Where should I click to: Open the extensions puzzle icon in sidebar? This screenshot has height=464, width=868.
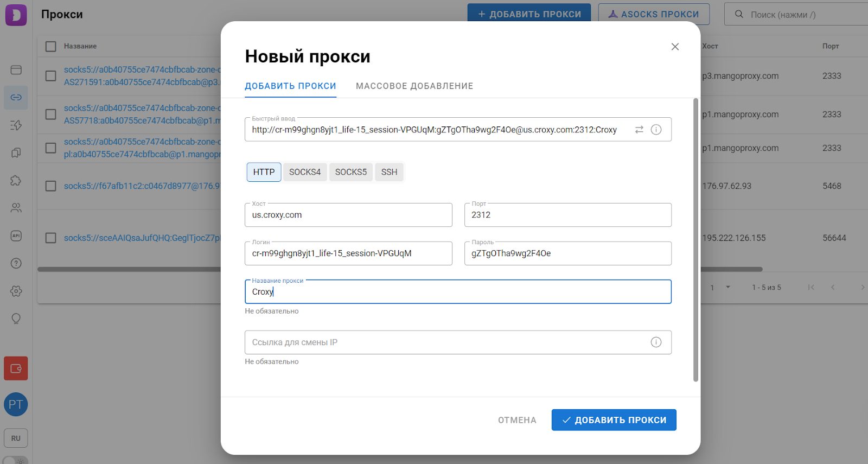point(16,180)
